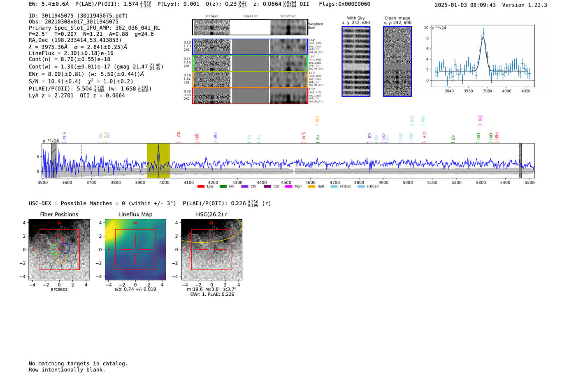Viewport: 576px width, 392px height.
Task: Click the green fiber circle in Fiber Positions
Action: point(54,249)
